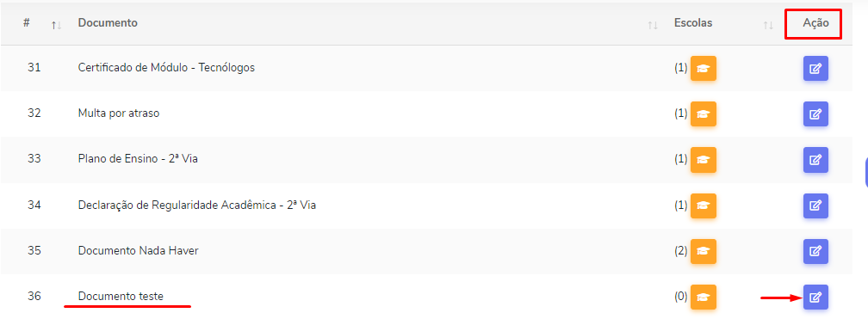Image resolution: width=868 pixels, height=319 pixels.
Task: Open schools icon for Multa por atraso
Action: pyautogui.click(x=703, y=113)
